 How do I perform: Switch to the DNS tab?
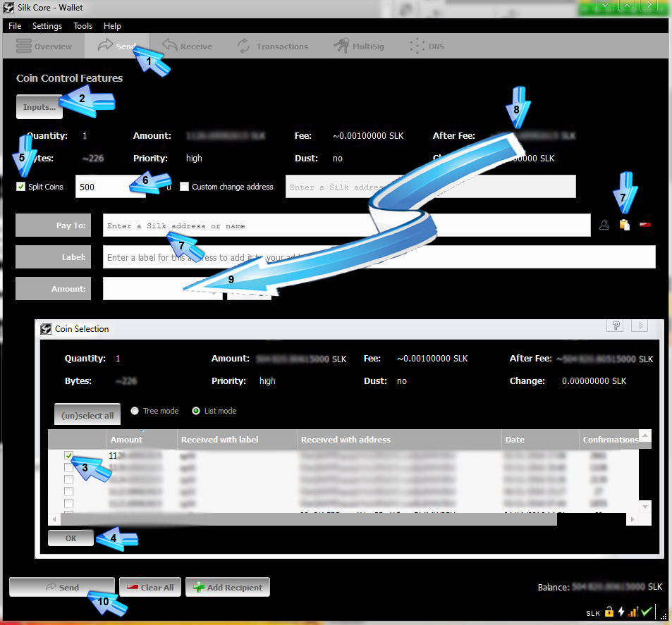click(x=427, y=46)
